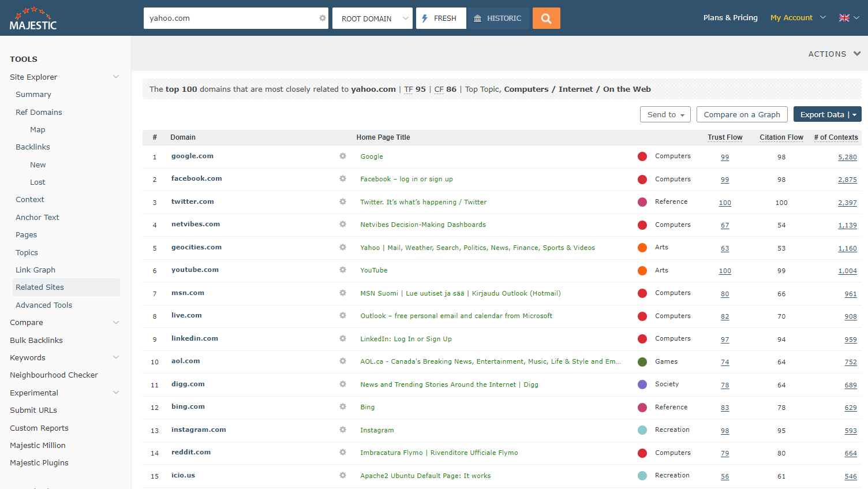868x489 pixels.
Task: Open the UK flag language selector
Action: [x=848, y=18]
